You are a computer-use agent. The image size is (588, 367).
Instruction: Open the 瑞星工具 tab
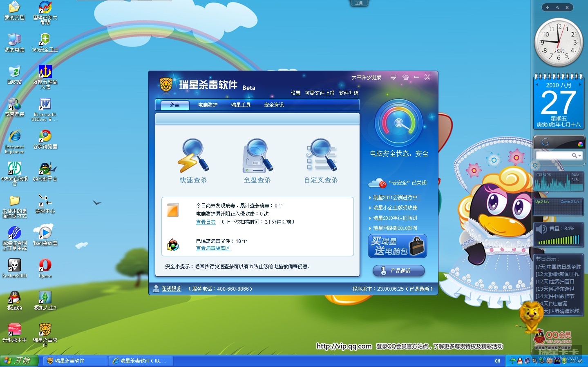coord(241,105)
